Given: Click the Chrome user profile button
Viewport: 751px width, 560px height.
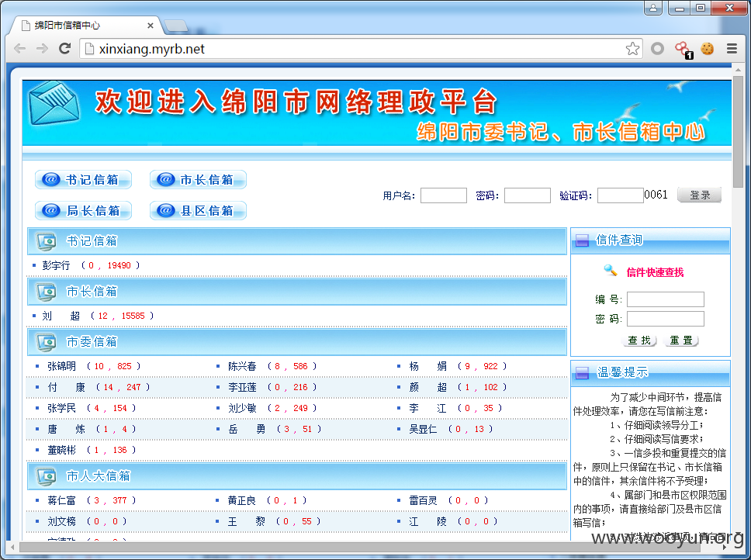Looking at the screenshot, I should [653, 8].
